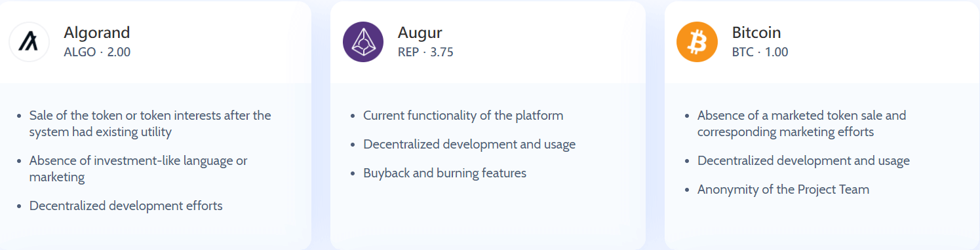Click Augur's 'Decentralized development and usage' bullet

tap(469, 145)
